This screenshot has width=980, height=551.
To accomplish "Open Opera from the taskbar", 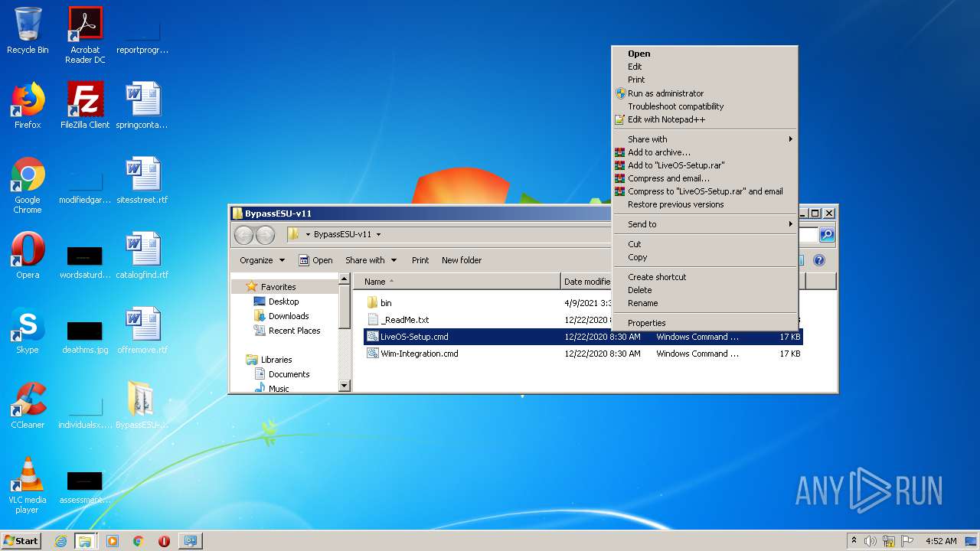I will pos(164,541).
